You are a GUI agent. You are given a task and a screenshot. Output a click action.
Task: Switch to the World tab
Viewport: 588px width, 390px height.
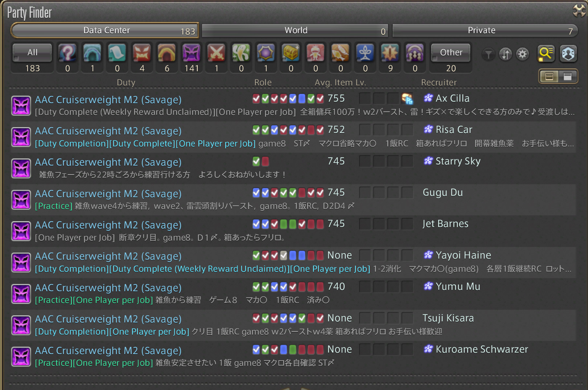point(295,31)
